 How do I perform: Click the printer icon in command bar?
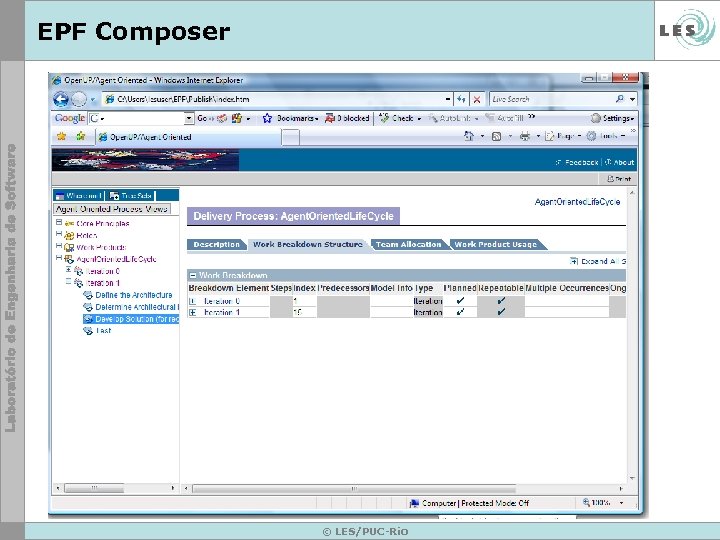point(525,136)
